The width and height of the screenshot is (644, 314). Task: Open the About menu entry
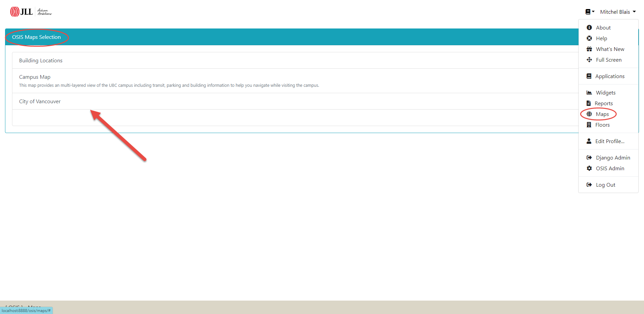[x=603, y=27]
